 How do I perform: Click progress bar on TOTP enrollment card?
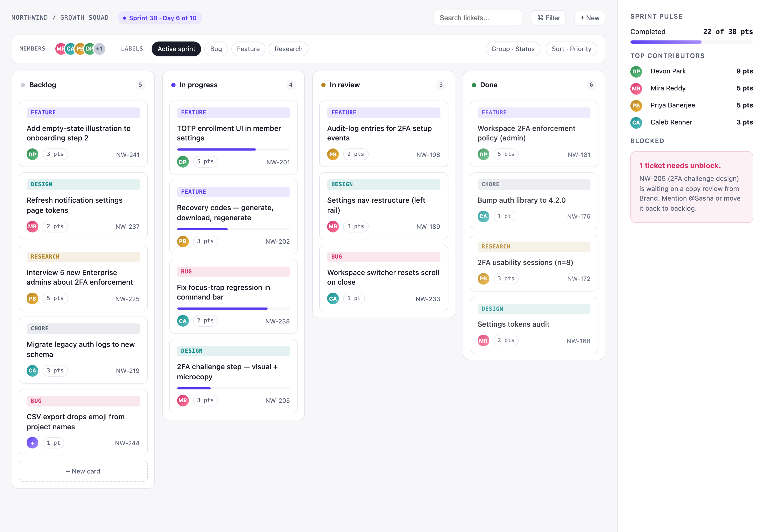coord(233,150)
